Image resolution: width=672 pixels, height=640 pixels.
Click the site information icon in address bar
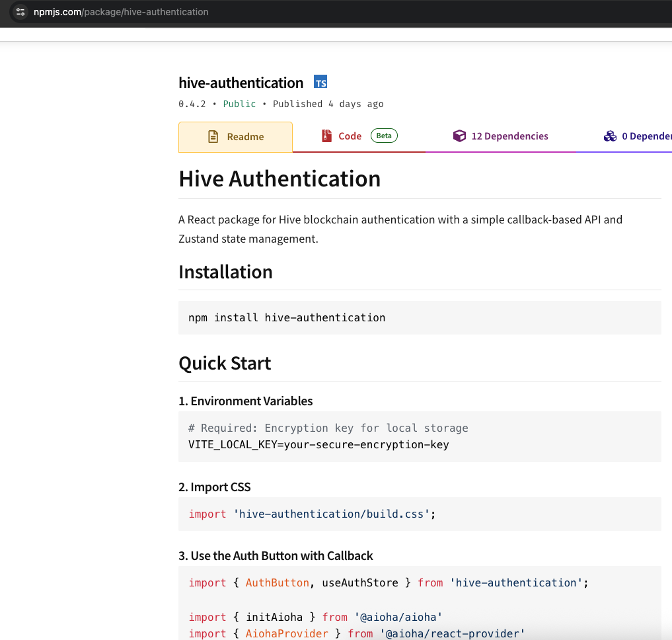point(20,12)
